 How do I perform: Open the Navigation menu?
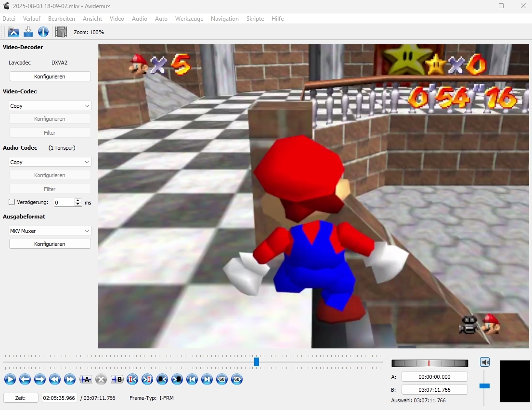click(x=224, y=19)
